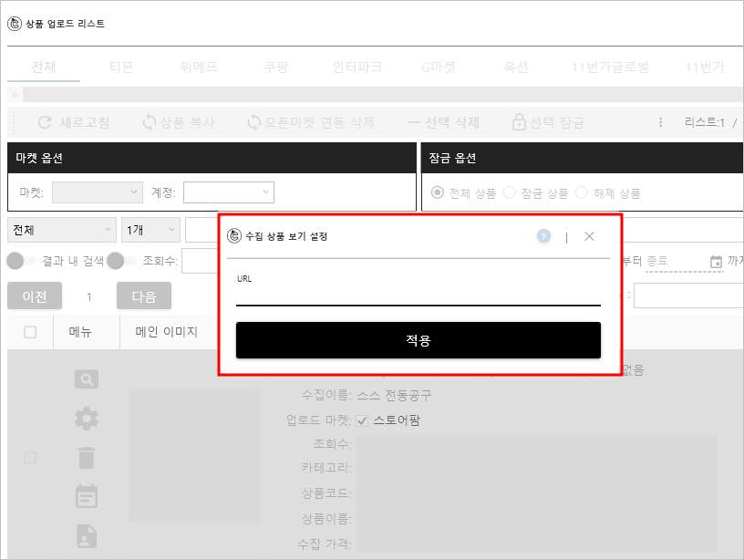
Task: Open the 전체 filter dropdown
Action: coord(62,230)
